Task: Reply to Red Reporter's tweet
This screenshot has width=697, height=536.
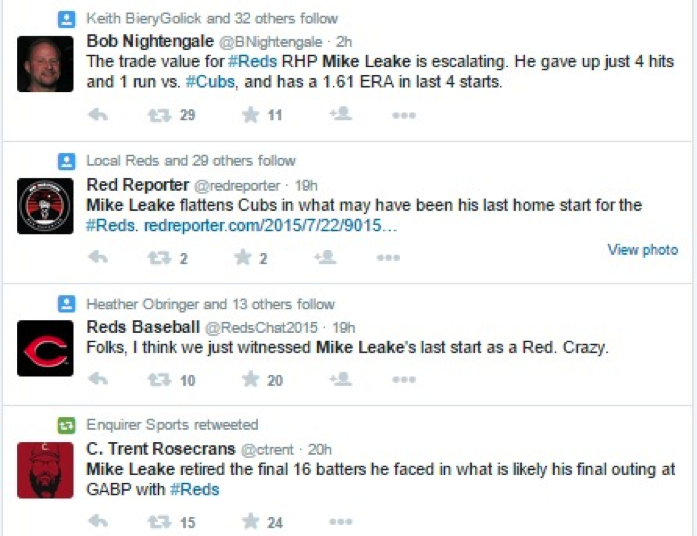Action: (98, 258)
